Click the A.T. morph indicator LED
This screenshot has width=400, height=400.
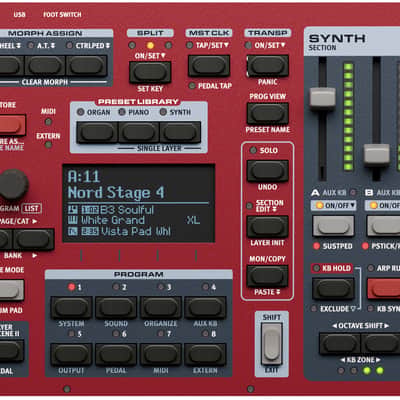click(x=31, y=45)
